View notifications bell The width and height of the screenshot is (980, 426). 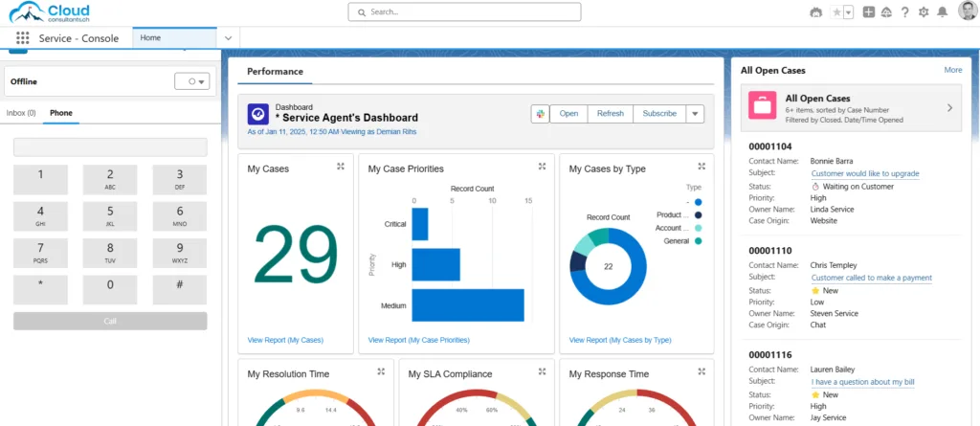[943, 12]
